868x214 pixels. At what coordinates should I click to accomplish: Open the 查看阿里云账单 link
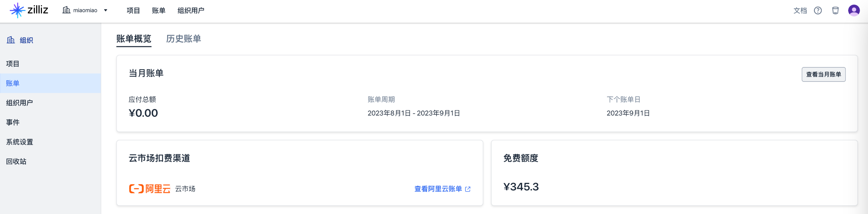[438, 189]
